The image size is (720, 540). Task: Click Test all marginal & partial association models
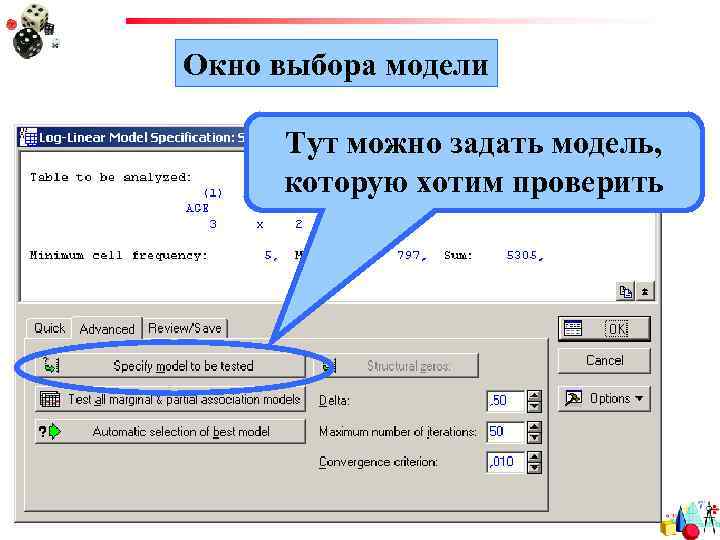click(x=170, y=399)
